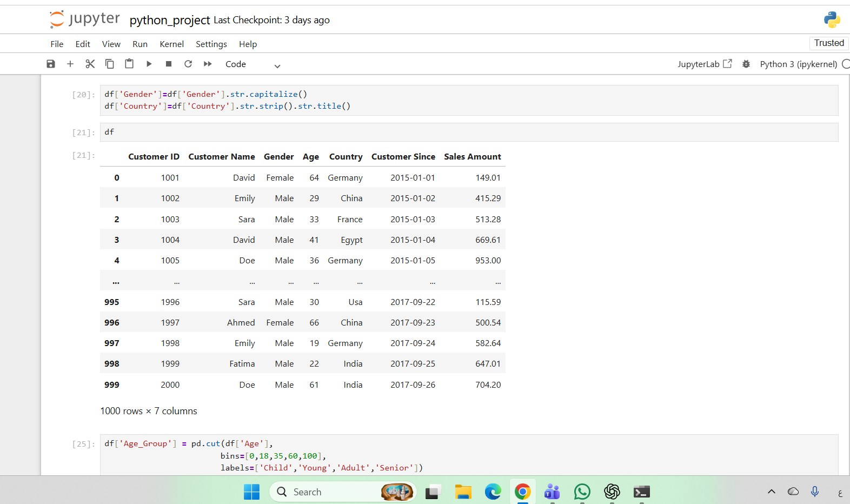850x504 pixels.
Task: Enable the debugger bug icon
Action: 746,64
